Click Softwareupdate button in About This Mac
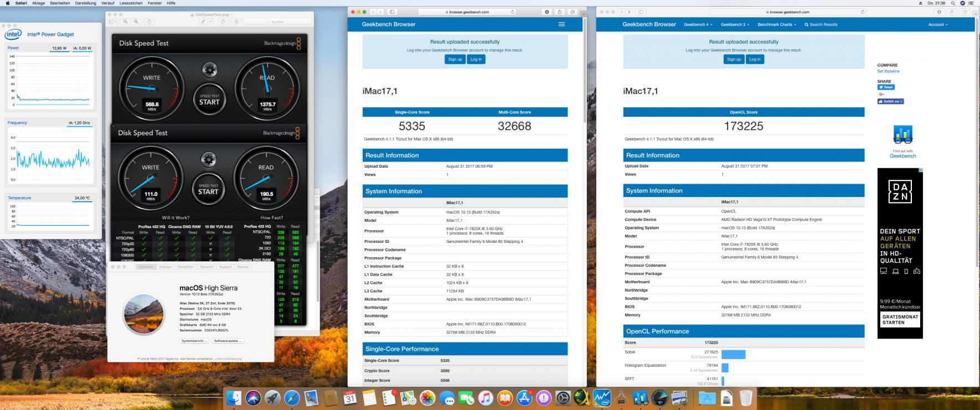This screenshot has width=980, height=410. click(x=228, y=341)
